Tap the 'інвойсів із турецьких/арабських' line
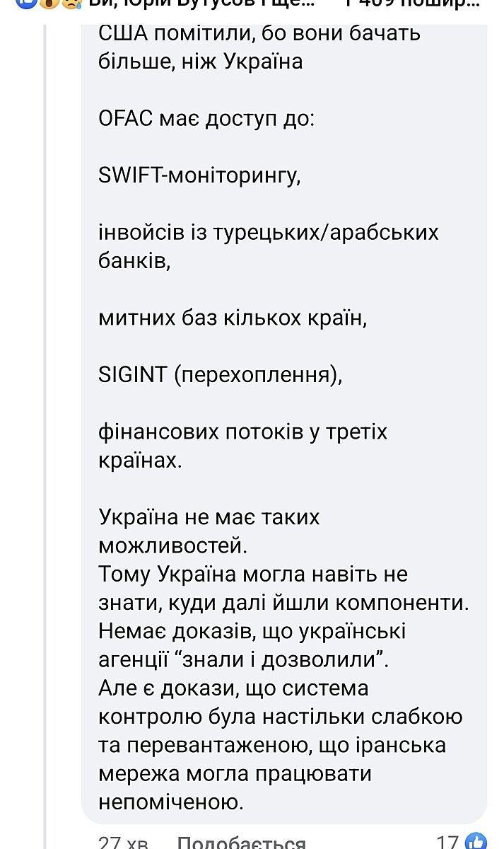 (x=269, y=233)
